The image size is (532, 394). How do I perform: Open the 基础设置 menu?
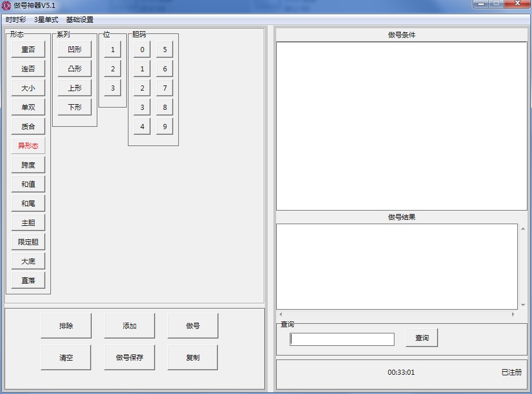80,20
